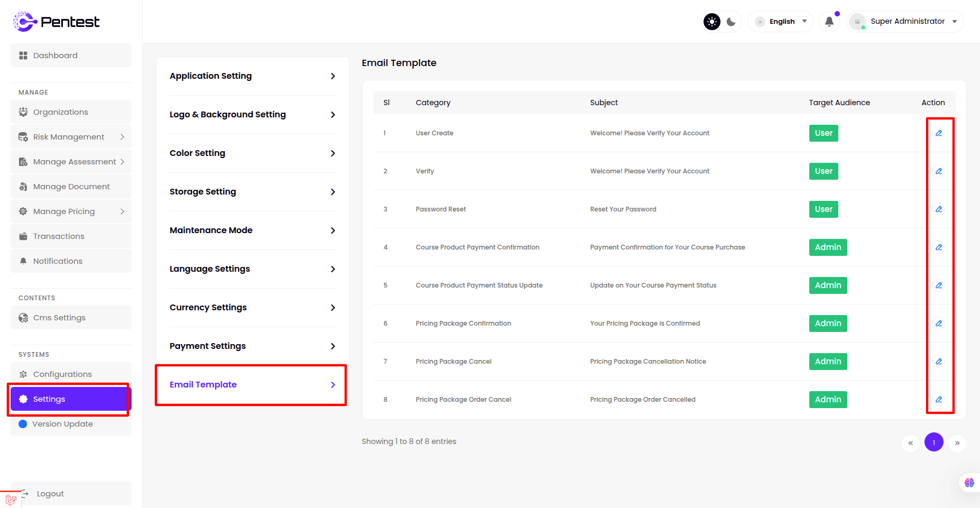Open the floating AI brain widget icon
This screenshot has height=508, width=980.
(969, 483)
